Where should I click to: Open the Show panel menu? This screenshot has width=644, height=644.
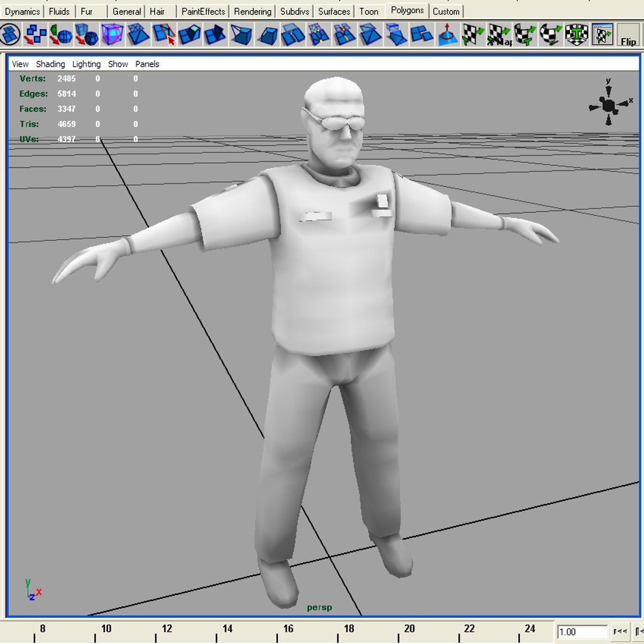click(118, 64)
